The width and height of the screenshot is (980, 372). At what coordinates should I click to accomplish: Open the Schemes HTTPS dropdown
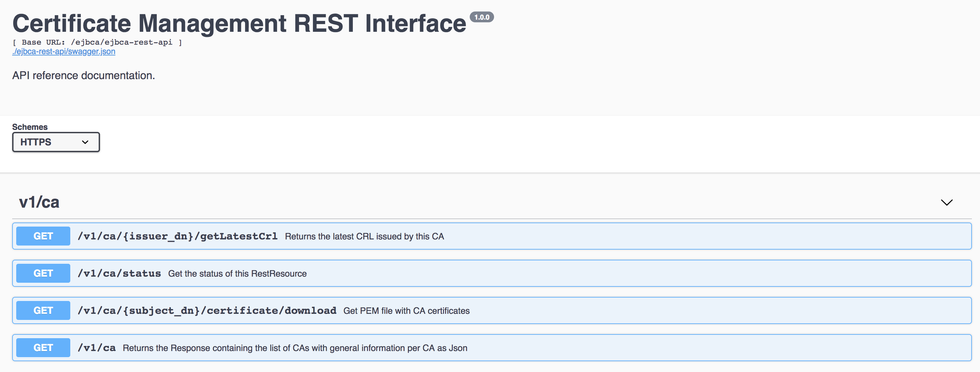tap(55, 142)
